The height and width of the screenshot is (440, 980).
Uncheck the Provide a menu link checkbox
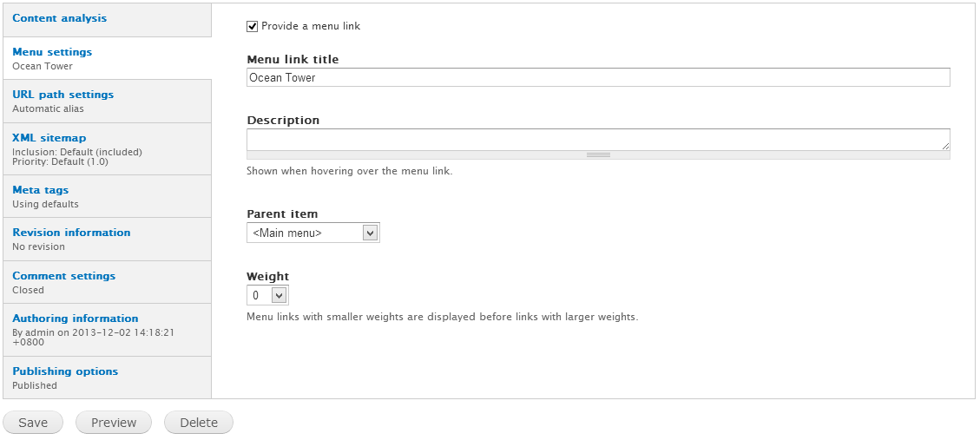click(x=253, y=26)
